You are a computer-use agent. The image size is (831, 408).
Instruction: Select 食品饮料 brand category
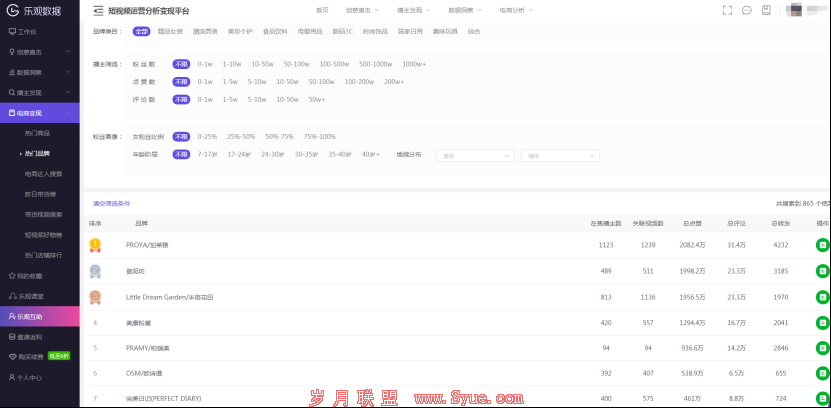point(275,31)
